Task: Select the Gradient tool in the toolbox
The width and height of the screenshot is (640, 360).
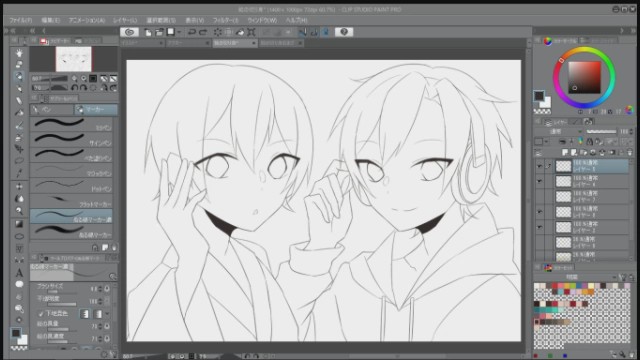Action: pos(19,224)
